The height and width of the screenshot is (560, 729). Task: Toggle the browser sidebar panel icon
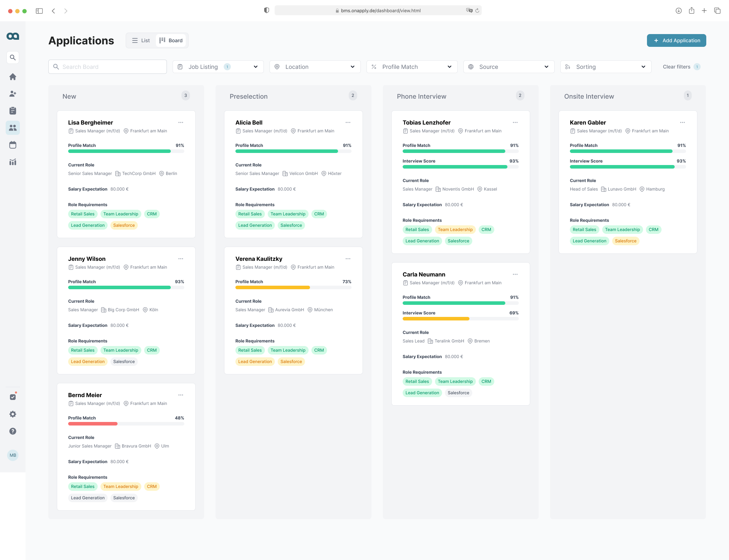click(x=39, y=11)
